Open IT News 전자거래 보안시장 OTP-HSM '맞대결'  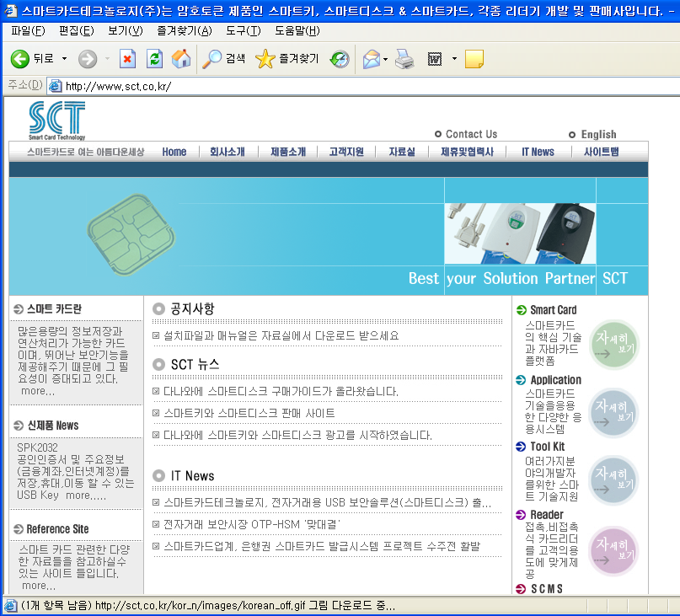252,524
